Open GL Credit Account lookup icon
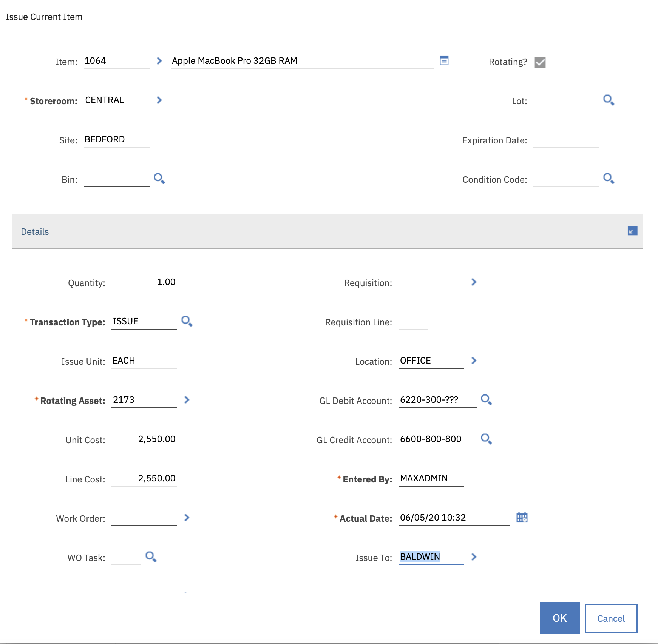Viewport: 658px width, 644px height. (486, 439)
